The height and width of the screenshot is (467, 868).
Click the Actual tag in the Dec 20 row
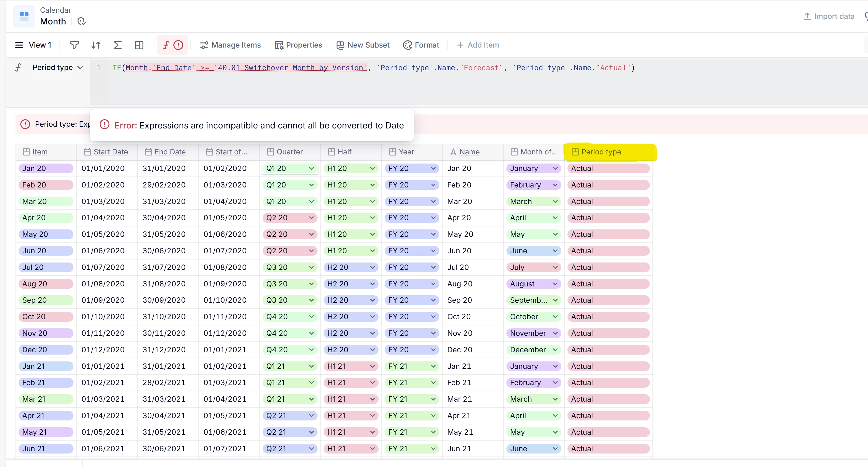tap(582, 350)
